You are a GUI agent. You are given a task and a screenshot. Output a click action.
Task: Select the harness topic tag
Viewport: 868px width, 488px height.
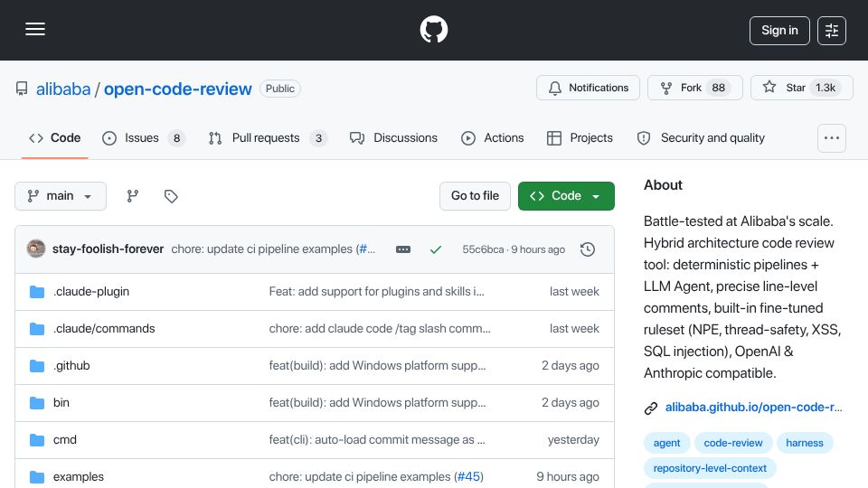[805, 443]
